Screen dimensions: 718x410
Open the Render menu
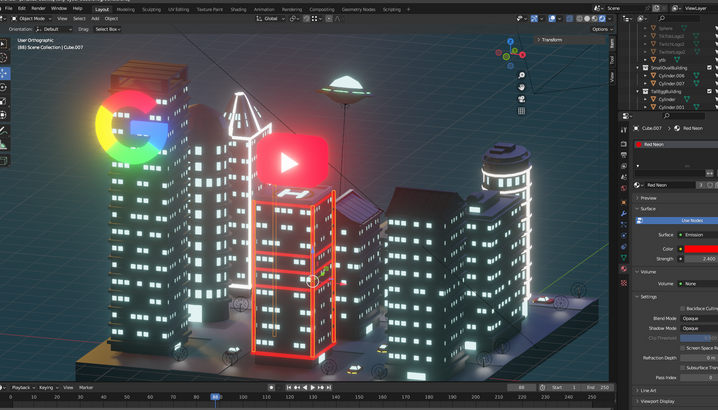pos(38,9)
